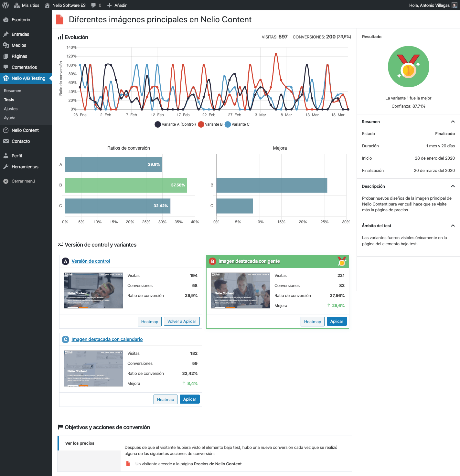
Task: Click the Contacto envelope icon
Action: point(6,141)
